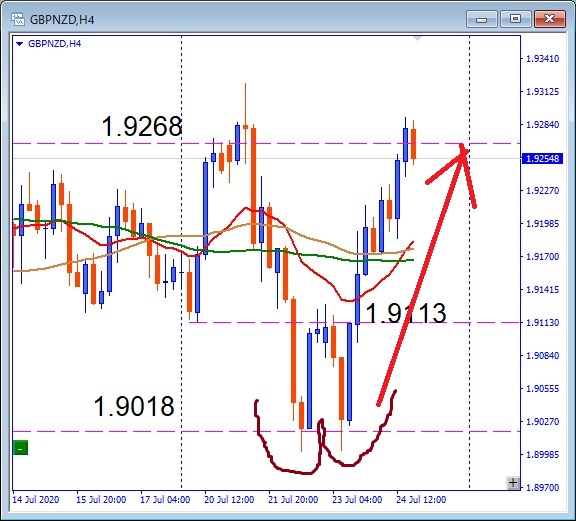Click the 14 Jul 2020 date label
Viewport: 576px width, 521px height.
pos(36,500)
